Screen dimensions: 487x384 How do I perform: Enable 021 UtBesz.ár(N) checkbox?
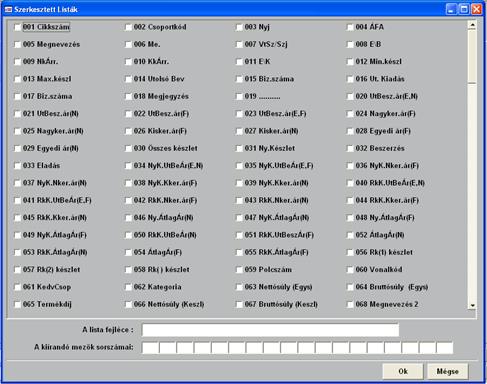pyautogui.click(x=17, y=114)
